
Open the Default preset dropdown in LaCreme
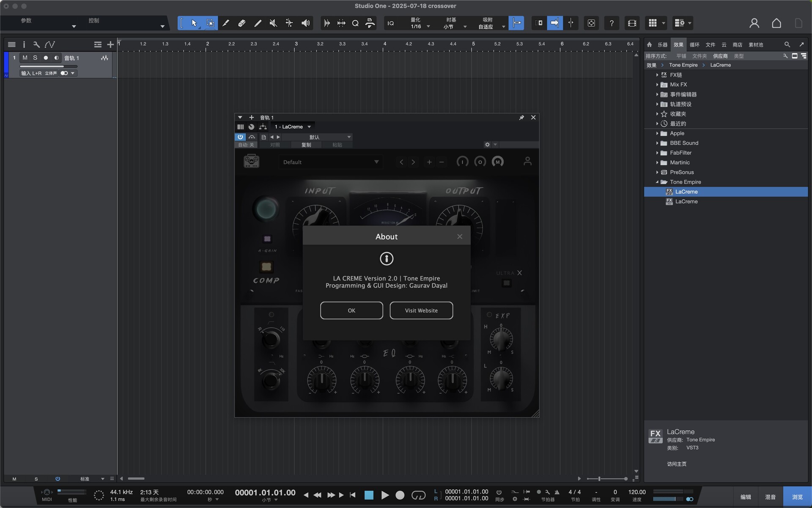(x=331, y=162)
